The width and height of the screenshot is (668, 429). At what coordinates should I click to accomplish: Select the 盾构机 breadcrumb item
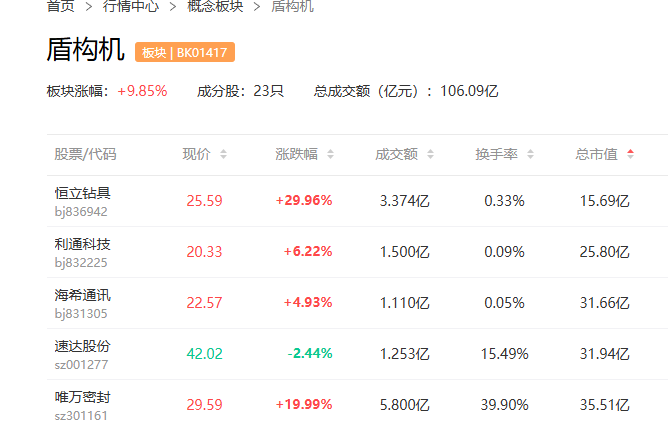click(x=293, y=6)
